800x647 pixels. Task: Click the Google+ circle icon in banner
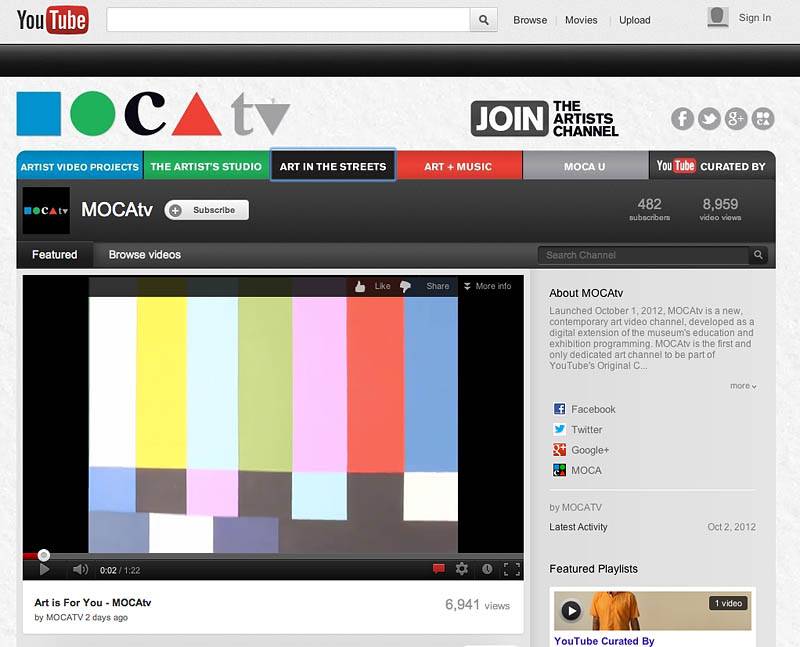[737, 119]
